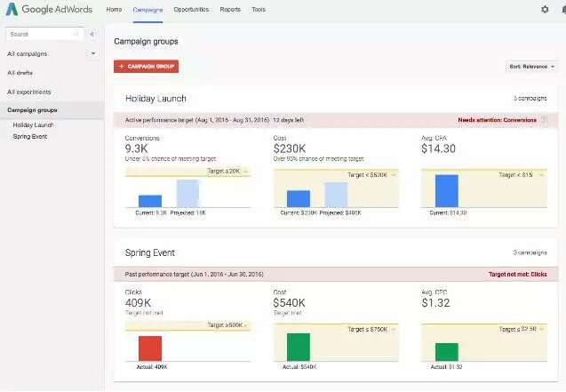Click the red Campaign Group button
The width and height of the screenshot is (566, 392).
click(147, 67)
